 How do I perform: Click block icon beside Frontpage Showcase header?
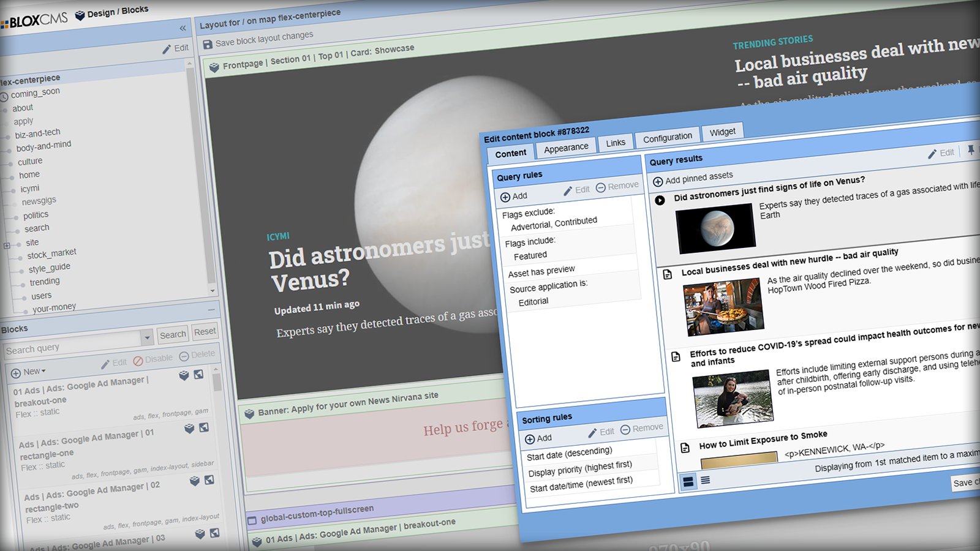214,67
